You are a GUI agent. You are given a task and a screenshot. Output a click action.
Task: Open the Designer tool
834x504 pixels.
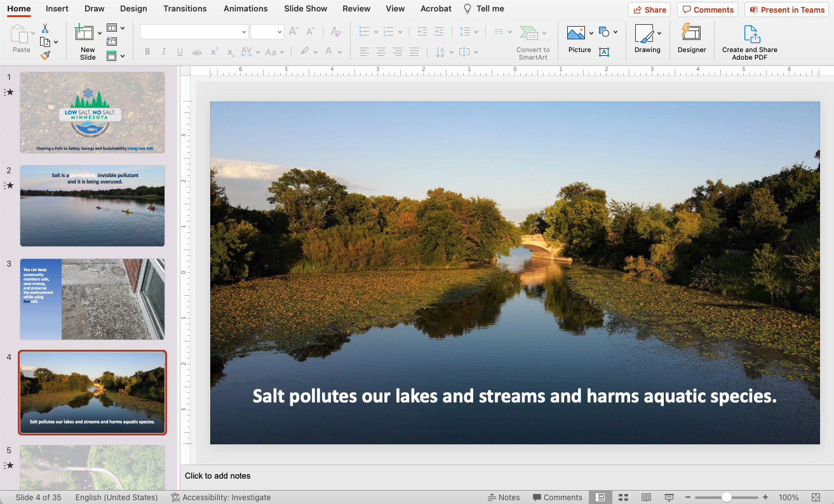click(x=691, y=37)
